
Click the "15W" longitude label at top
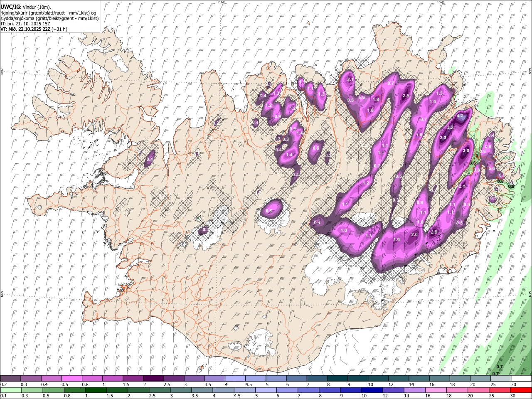click(x=441, y=2)
